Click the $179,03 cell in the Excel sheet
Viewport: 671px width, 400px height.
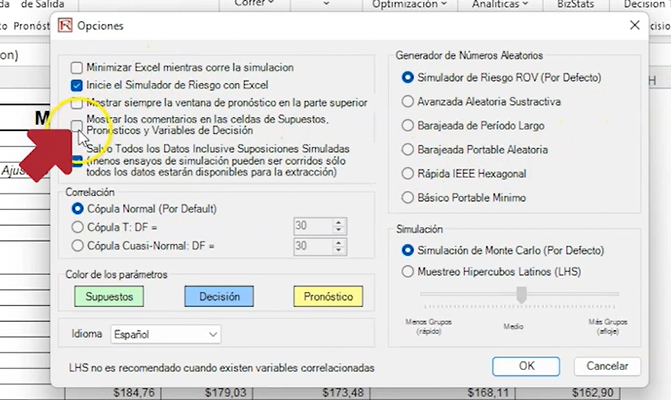pos(207,393)
